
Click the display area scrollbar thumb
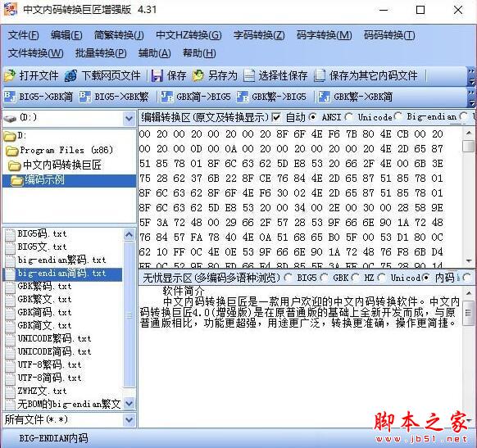(469, 314)
